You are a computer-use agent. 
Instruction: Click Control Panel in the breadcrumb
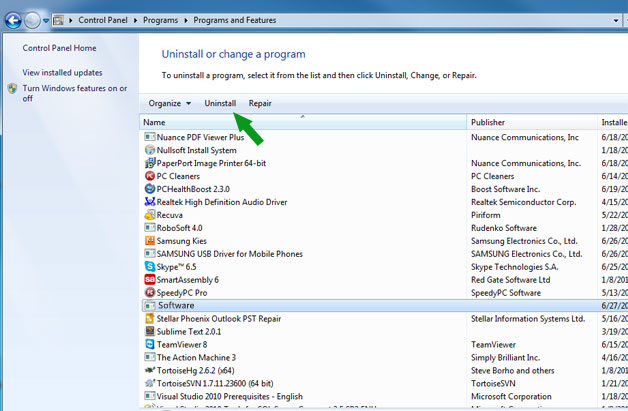point(103,20)
